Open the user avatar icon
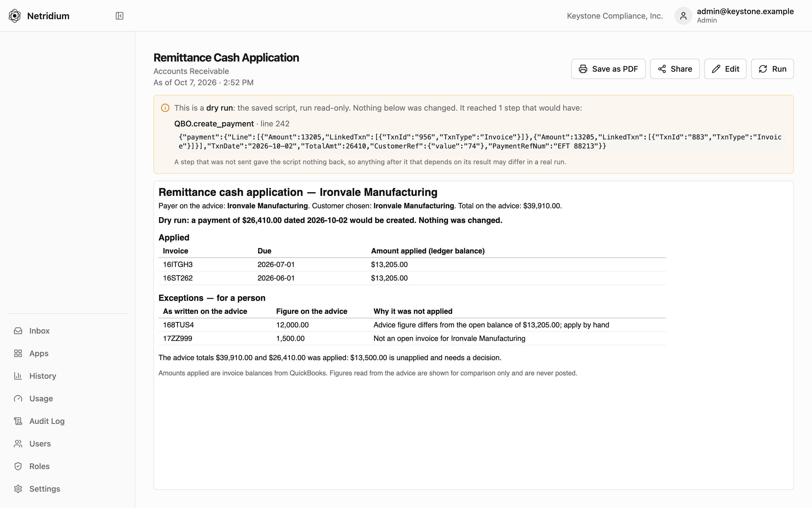Viewport: 812px width, 508px height. coord(683,16)
